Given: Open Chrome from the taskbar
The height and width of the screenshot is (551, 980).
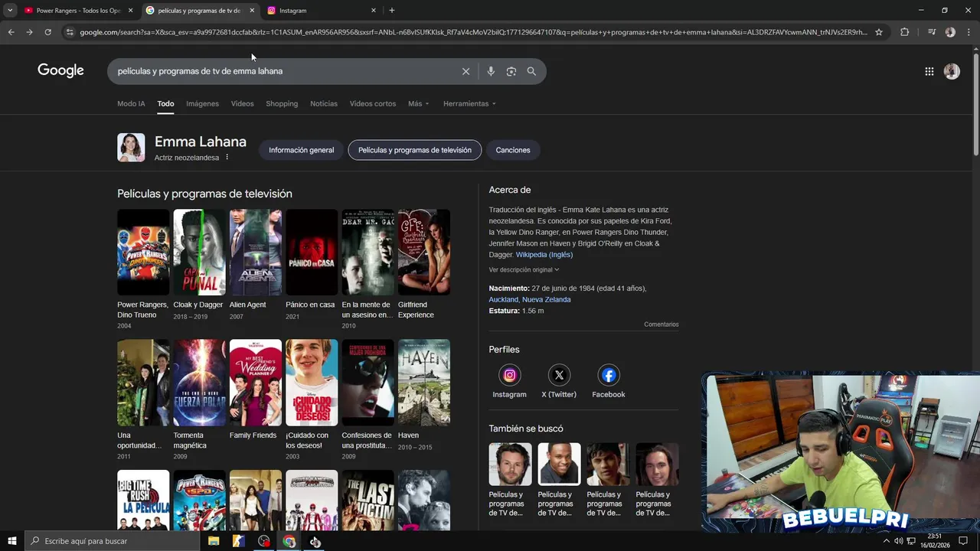Looking at the screenshot, I should (x=289, y=541).
